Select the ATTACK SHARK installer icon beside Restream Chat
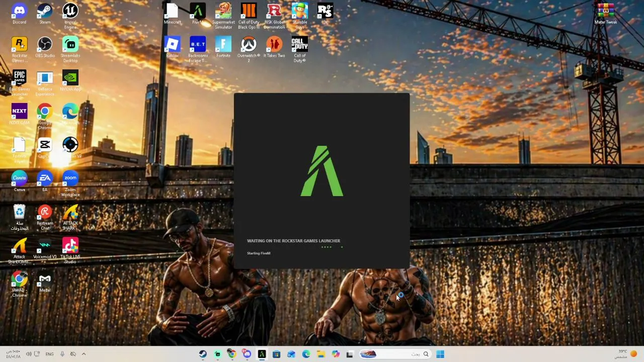Viewport: 644px width, 362px height. coord(70,217)
